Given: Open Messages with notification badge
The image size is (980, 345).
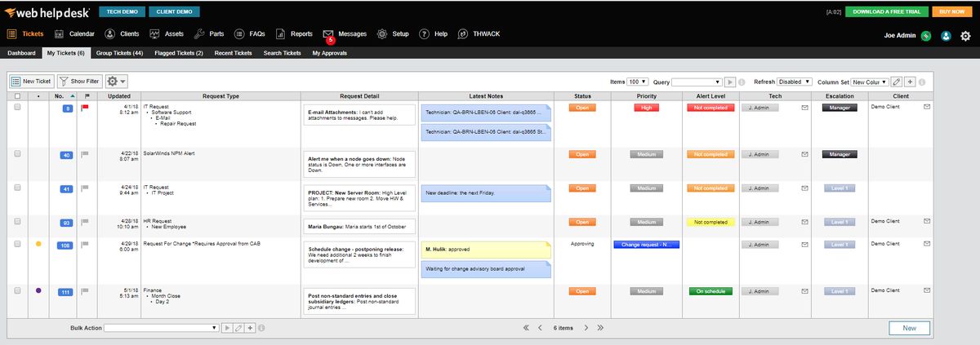Looking at the screenshot, I should point(345,34).
